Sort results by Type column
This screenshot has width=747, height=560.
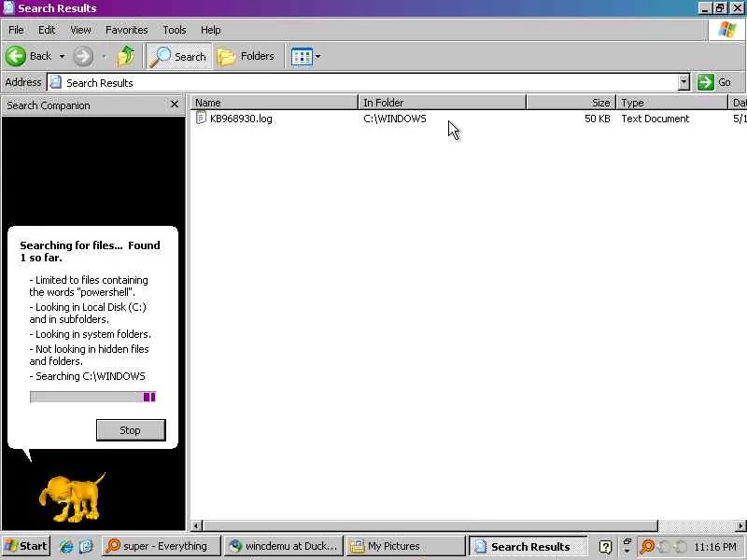671,103
